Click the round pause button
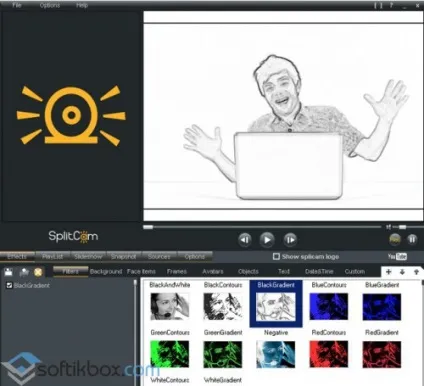The width and height of the screenshot is (424, 386). pyautogui.click(x=412, y=239)
